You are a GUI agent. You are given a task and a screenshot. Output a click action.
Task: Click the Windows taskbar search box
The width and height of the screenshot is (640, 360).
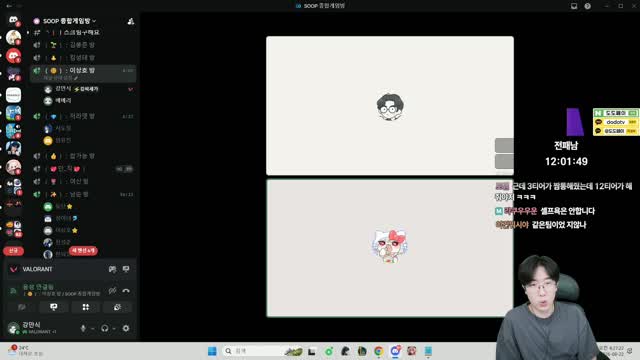[x=262, y=351]
